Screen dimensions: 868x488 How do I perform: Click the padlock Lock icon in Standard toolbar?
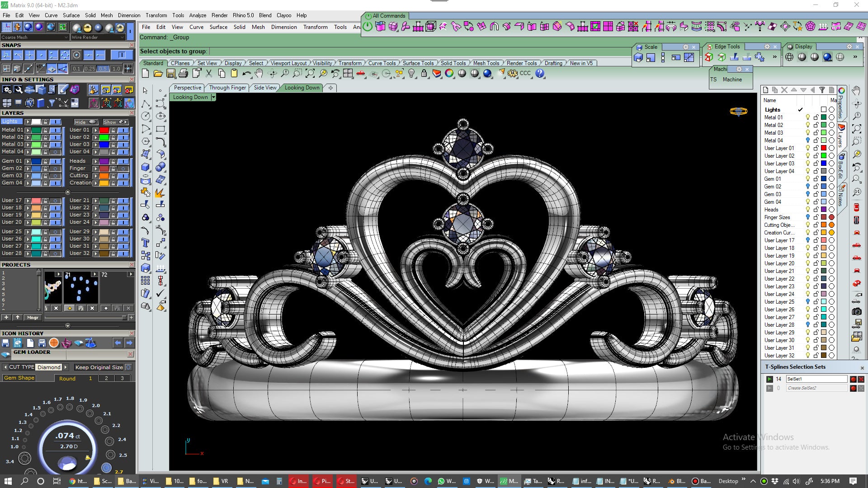(x=424, y=73)
